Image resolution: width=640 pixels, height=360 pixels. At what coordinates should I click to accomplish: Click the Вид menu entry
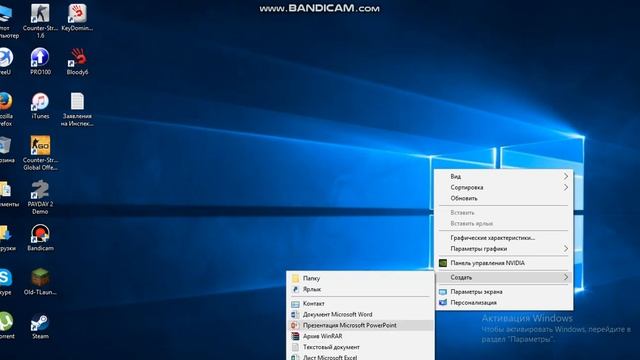coord(504,176)
